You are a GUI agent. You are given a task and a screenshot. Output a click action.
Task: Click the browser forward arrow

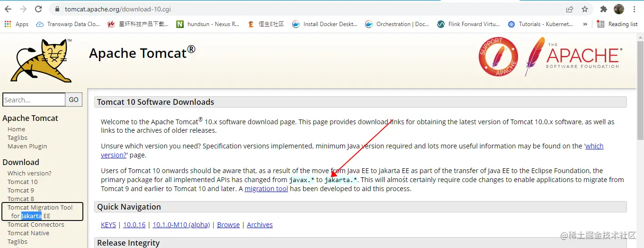(23, 9)
